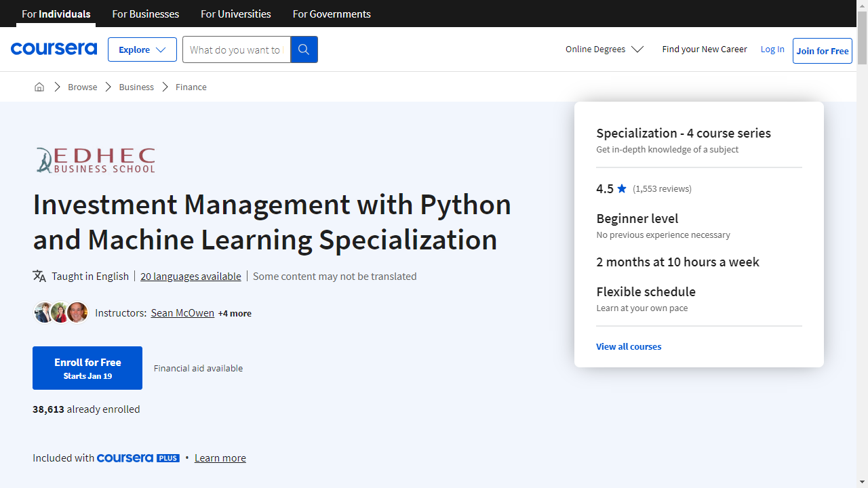Click the first instructor avatar
This screenshot has height=488, width=868.
[x=44, y=312]
